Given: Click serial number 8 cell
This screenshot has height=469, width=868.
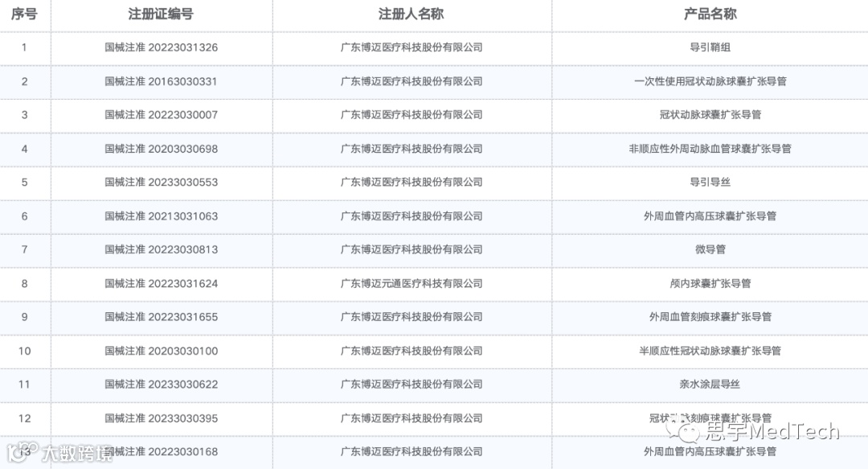Looking at the screenshot, I should 24,284.
